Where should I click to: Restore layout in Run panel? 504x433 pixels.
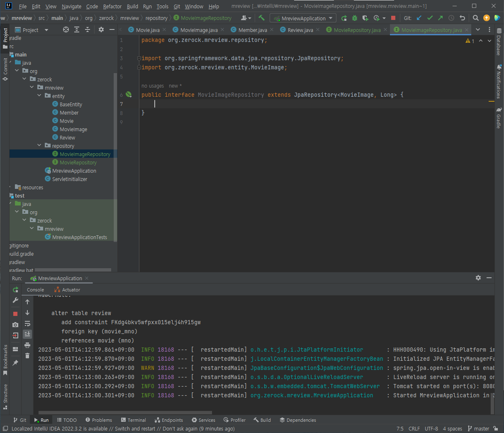coord(15,349)
